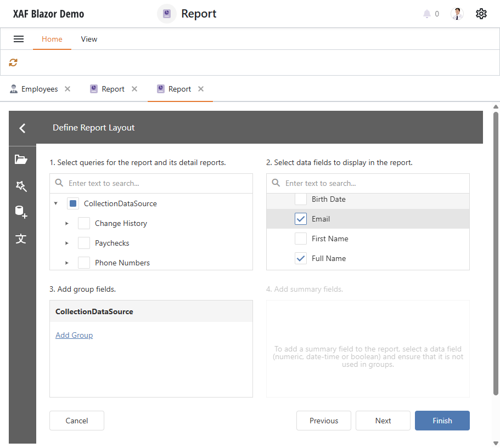Click the Add Group link
The width and height of the screenshot is (500, 448).
(74, 335)
